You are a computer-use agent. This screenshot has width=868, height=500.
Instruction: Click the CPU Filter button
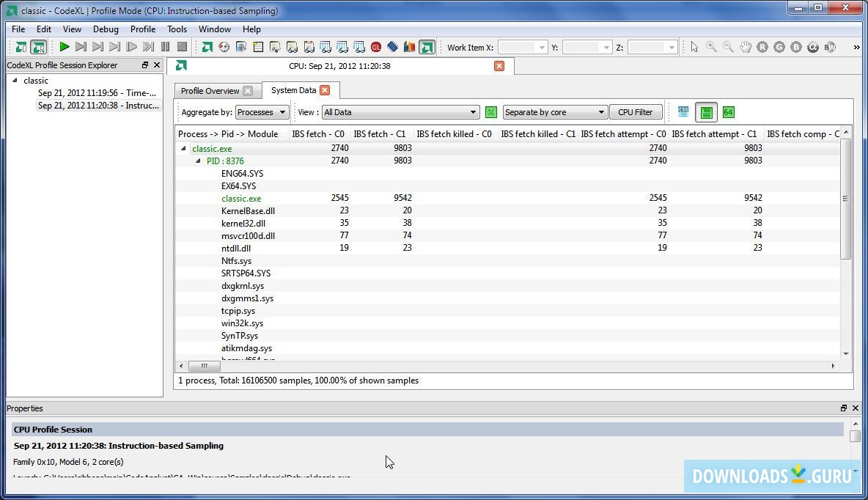(x=635, y=112)
